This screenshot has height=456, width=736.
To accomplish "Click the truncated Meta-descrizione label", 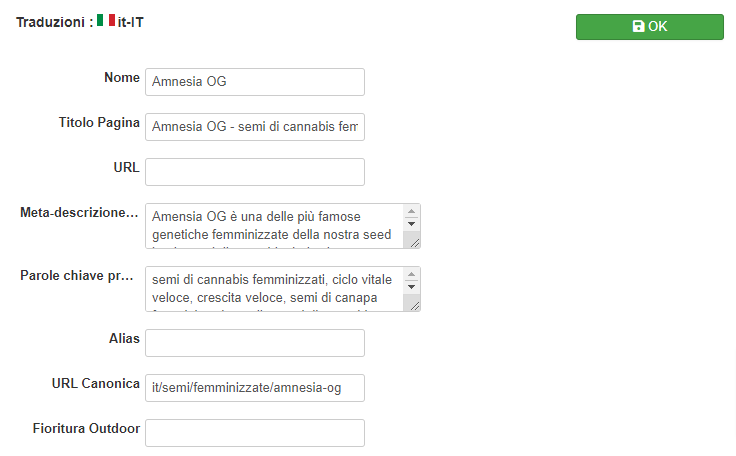I will [x=79, y=213].
